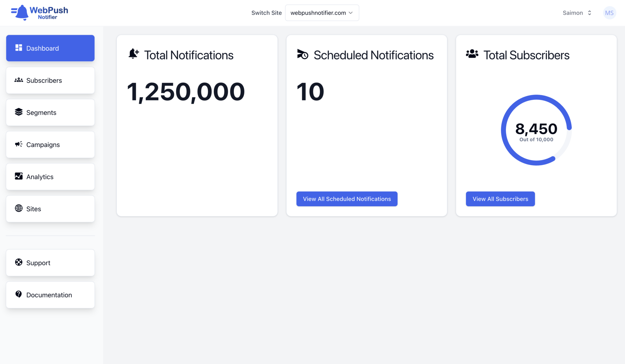Click the Analytics chart icon
Viewport: 625px width, 364px height.
coord(19,176)
